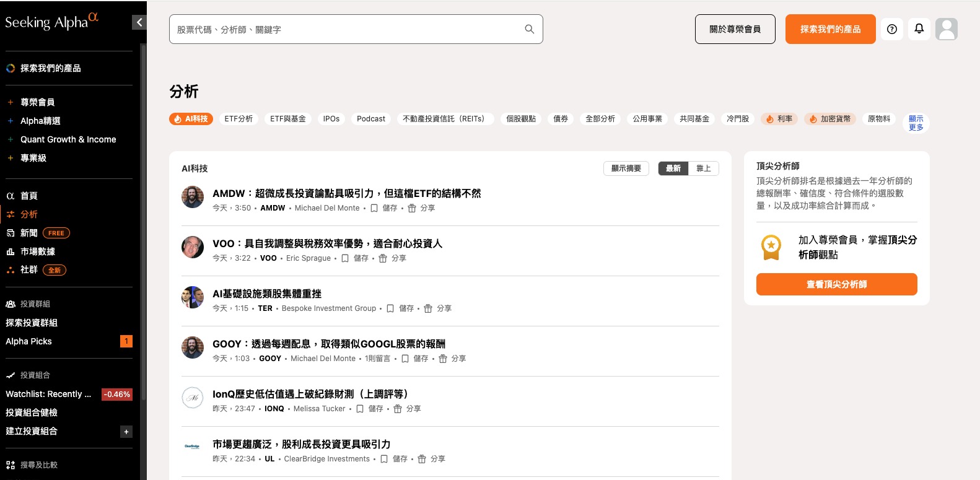Click the top analyst medal icon
This screenshot has height=480, width=980.
pyautogui.click(x=771, y=247)
